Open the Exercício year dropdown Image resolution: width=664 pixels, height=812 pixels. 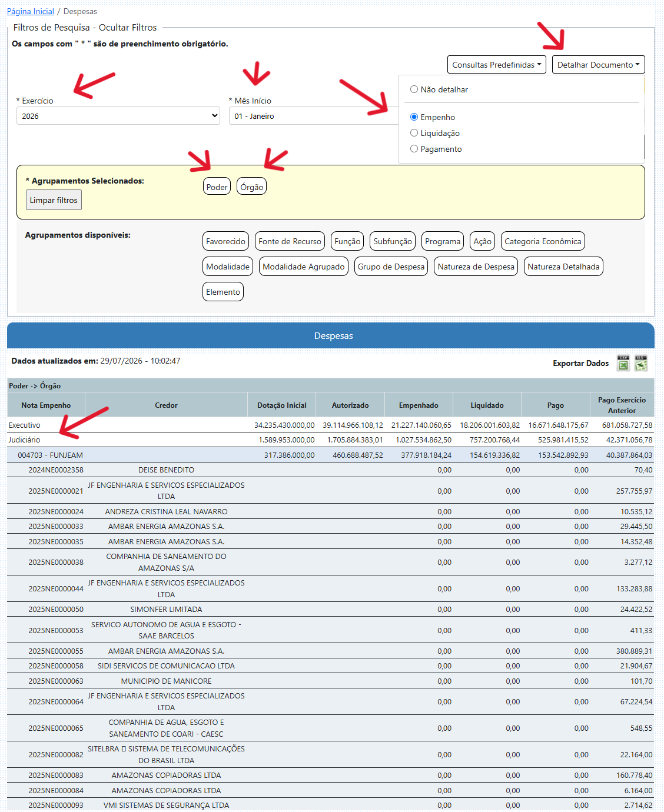click(x=118, y=116)
